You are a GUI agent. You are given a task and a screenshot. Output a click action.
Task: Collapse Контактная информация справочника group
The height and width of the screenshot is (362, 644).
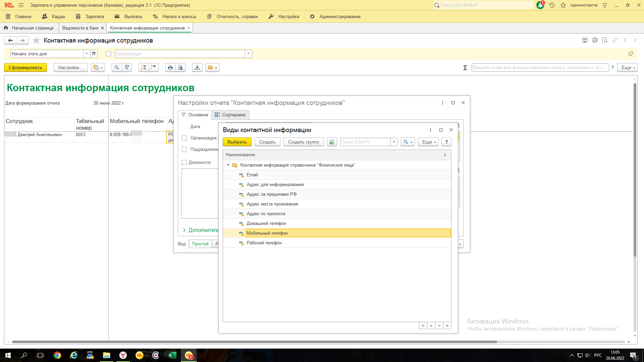click(x=228, y=165)
